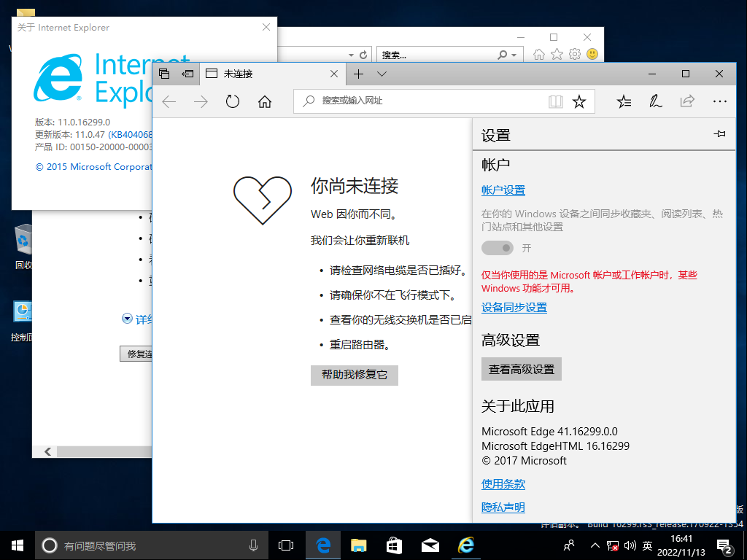
Task: Add this page to favorites in Edge
Action: coord(579,101)
